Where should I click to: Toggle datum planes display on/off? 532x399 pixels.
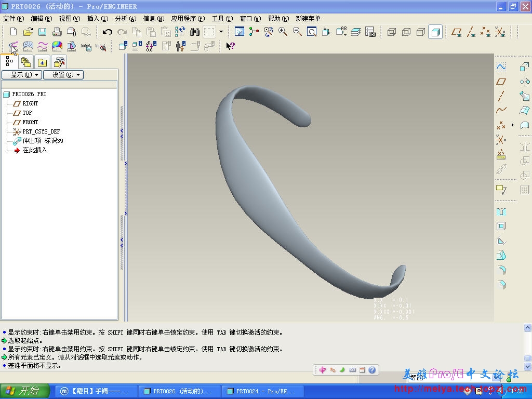(x=457, y=32)
